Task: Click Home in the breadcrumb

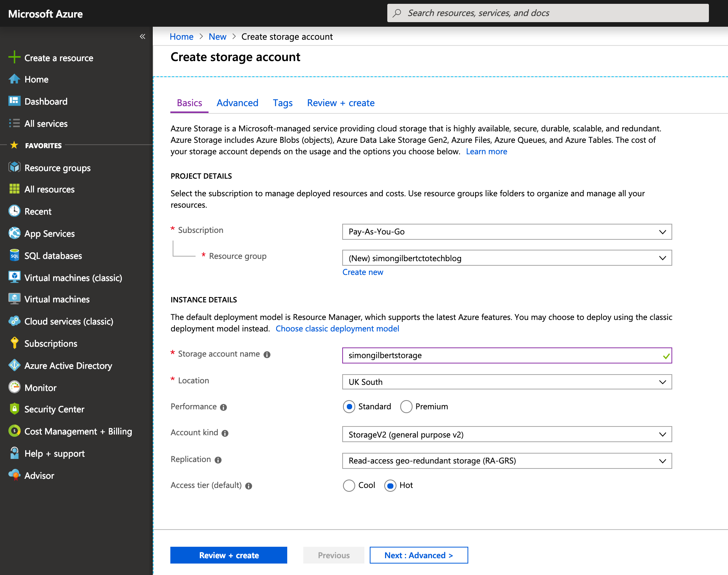Action: coord(181,37)
